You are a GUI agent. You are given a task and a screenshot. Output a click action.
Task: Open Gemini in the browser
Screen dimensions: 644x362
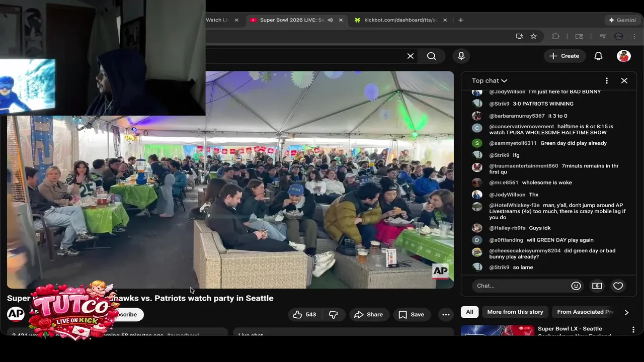(622, 20)
